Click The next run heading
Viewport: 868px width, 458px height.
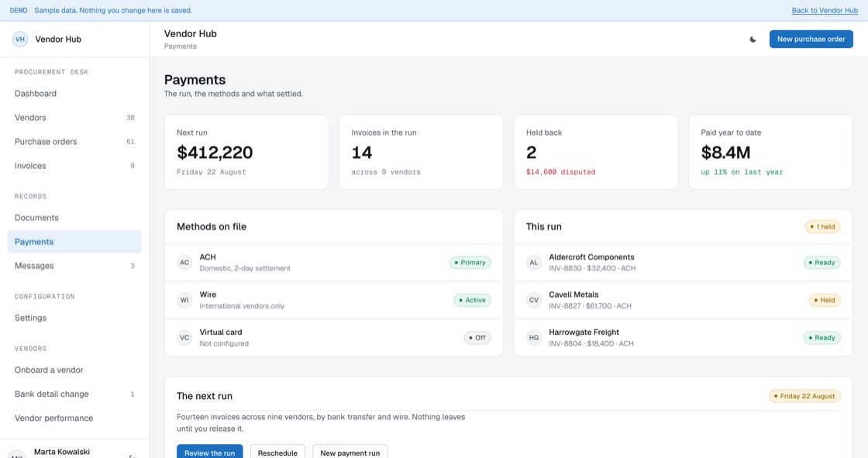[x=205, y=396]
